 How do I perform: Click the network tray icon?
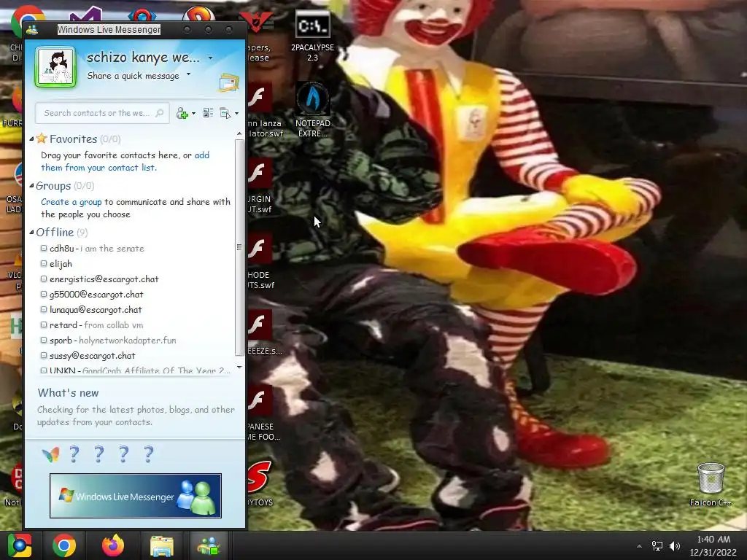pos(657,546)
